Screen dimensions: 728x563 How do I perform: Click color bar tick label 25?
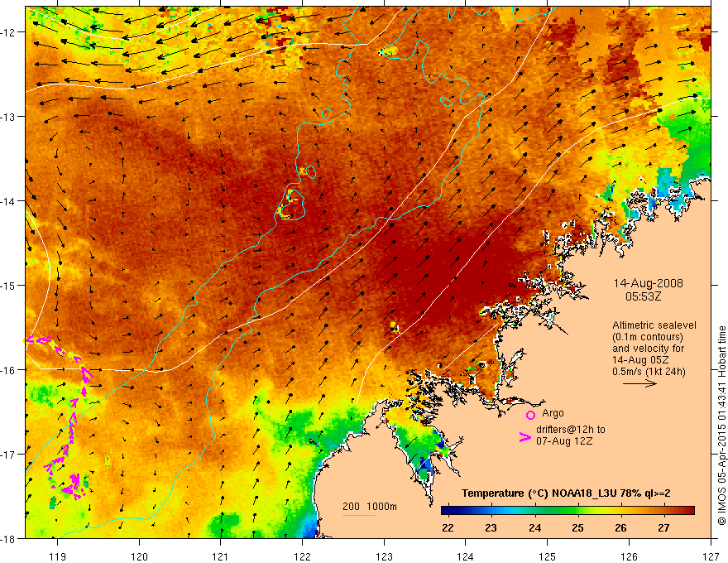[x=577, y=528]
